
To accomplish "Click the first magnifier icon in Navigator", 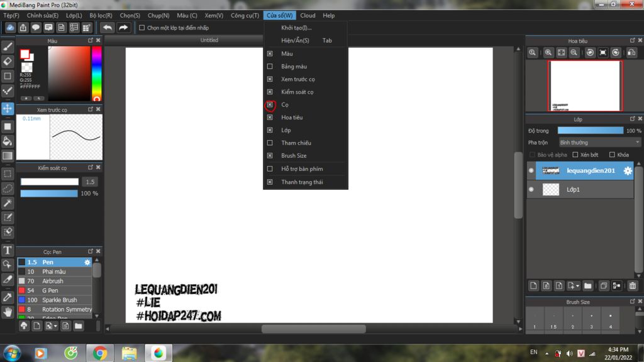I will [532, 53].
